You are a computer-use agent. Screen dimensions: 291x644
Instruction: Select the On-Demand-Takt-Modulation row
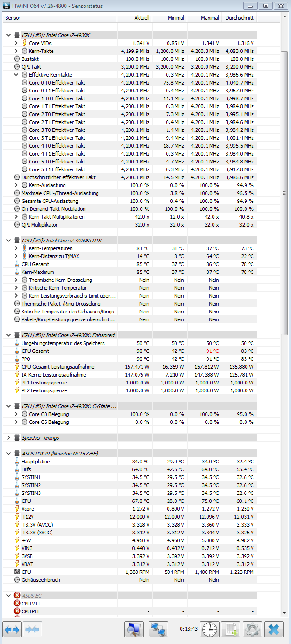coord(129,209)
